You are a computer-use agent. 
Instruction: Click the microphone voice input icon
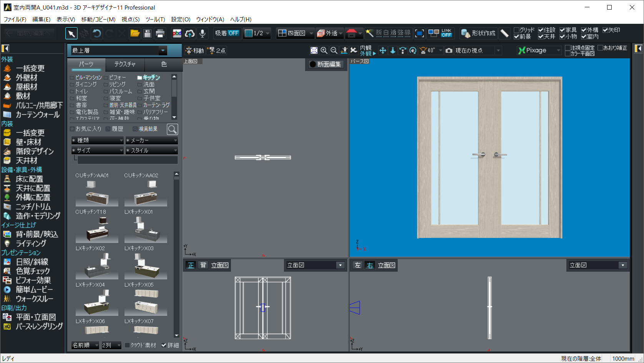(x=202, y=33)
